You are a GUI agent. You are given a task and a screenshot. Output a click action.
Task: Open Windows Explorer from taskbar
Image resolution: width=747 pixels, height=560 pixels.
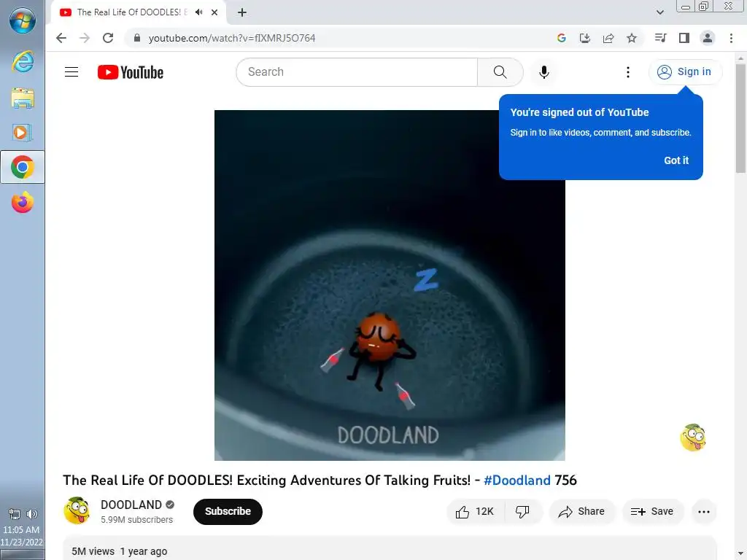tap(23, 98)
